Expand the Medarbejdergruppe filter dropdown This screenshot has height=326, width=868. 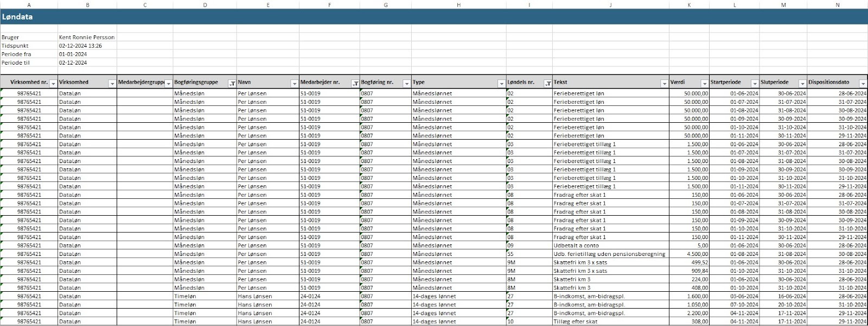pos(169,83)
